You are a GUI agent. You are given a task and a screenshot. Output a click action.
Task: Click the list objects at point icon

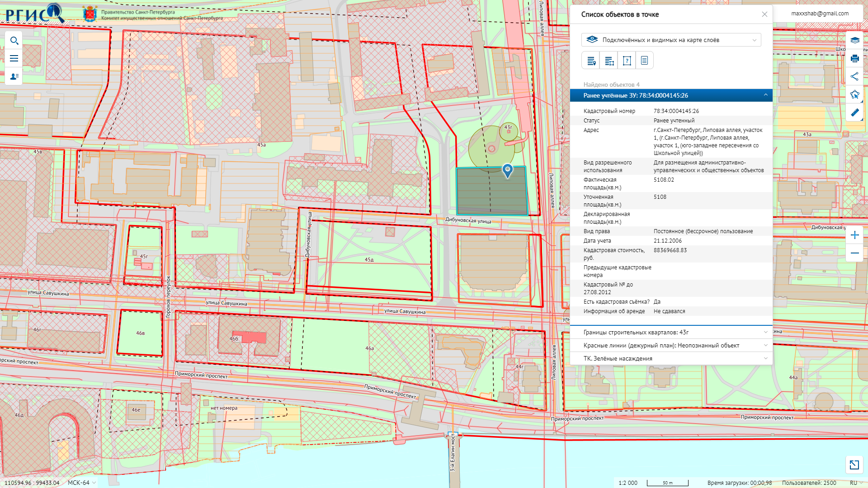coord(591,61)
